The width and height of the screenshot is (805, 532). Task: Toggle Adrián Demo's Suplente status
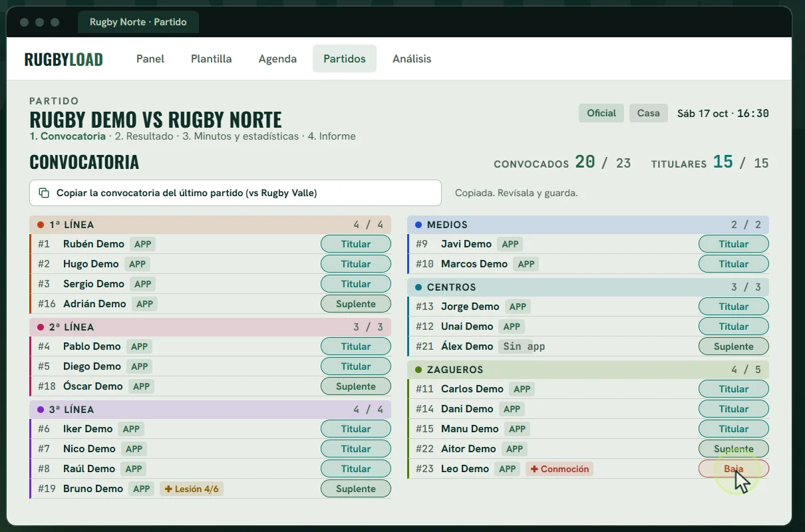point(356,304)
